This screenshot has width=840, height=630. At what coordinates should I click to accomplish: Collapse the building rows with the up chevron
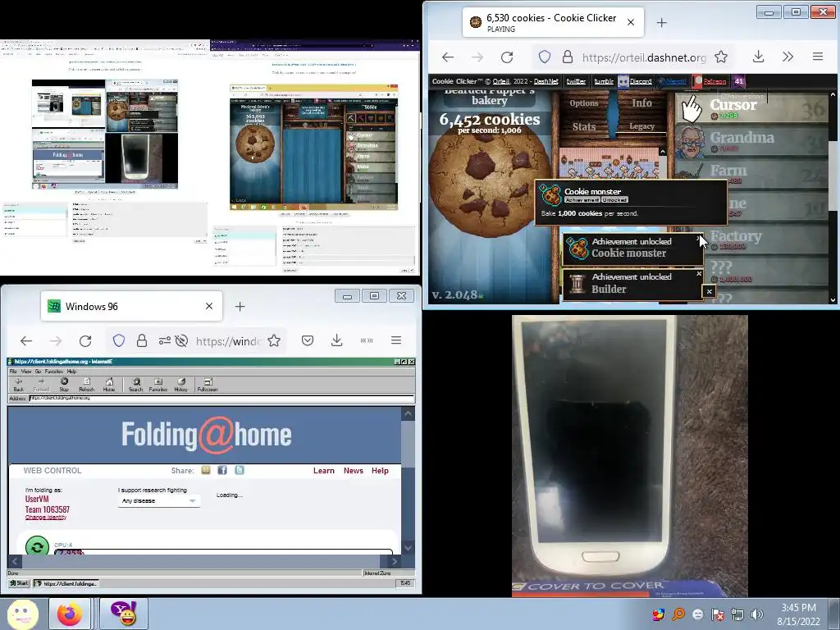point(663,152)
